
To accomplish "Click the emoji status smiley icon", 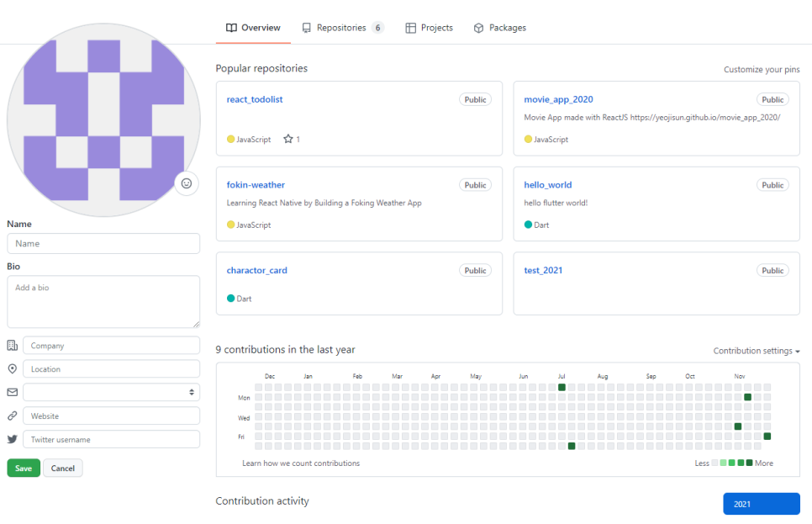I will point(187,183).
